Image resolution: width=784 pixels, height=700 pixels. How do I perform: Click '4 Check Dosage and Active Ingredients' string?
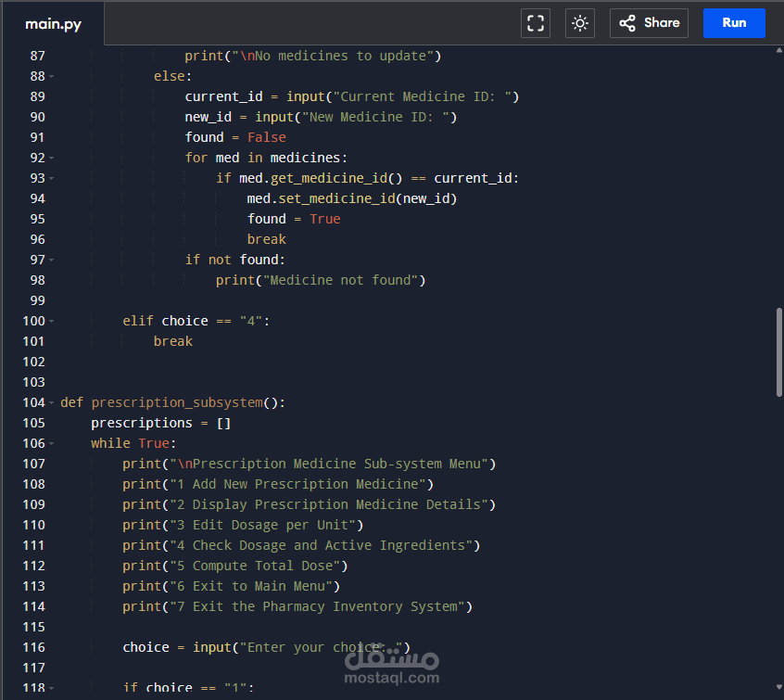321,545
